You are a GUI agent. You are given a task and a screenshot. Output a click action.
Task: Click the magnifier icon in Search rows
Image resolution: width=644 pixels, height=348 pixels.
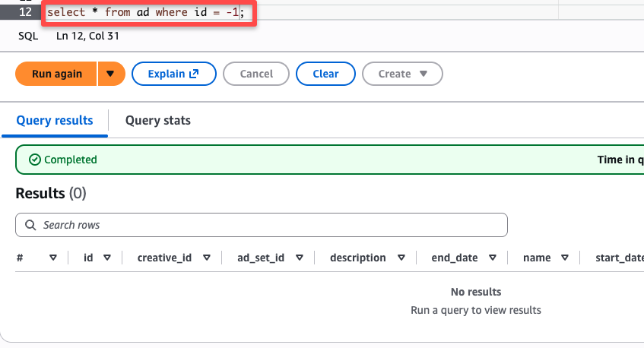click(30, 225)
